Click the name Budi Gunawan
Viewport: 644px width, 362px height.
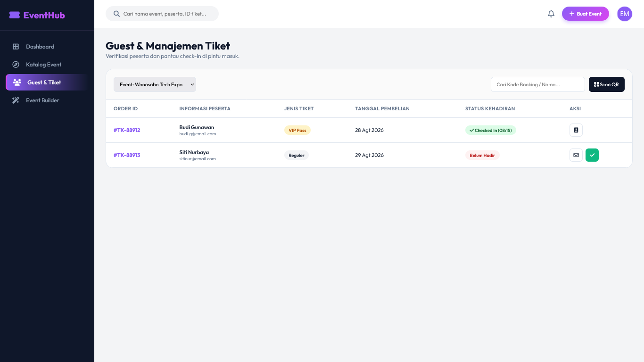pyautogui.click(x=197, y=127)
